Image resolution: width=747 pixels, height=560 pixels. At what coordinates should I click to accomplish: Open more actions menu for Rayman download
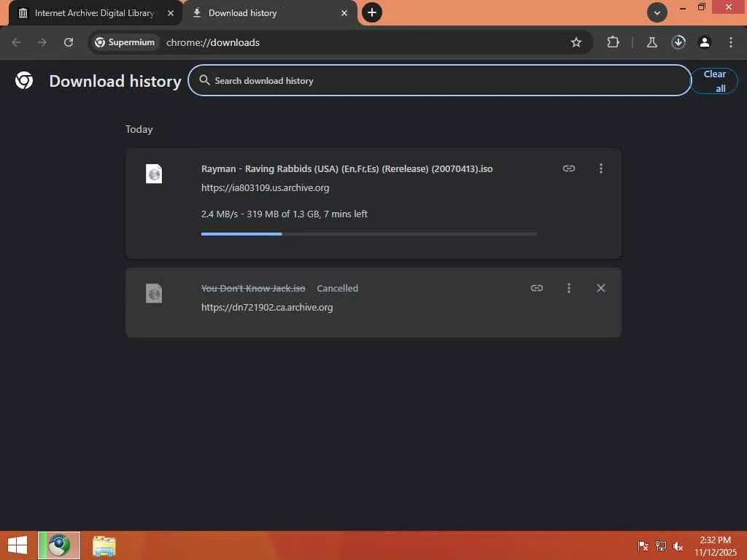click(x=601, y=168)
